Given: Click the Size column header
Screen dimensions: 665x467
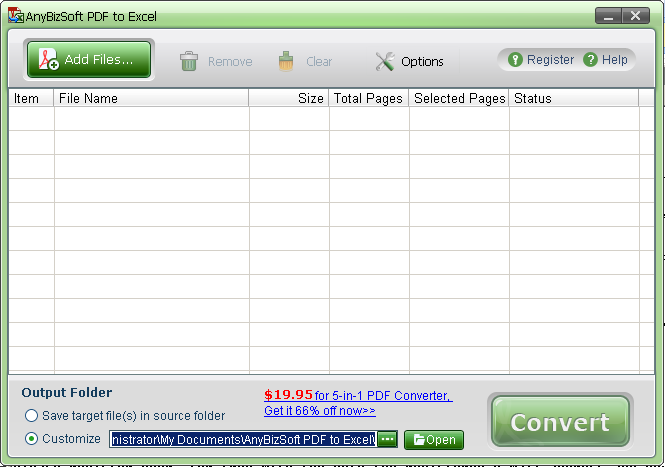Looking at the screenshot, I should [x=289, y=98].
